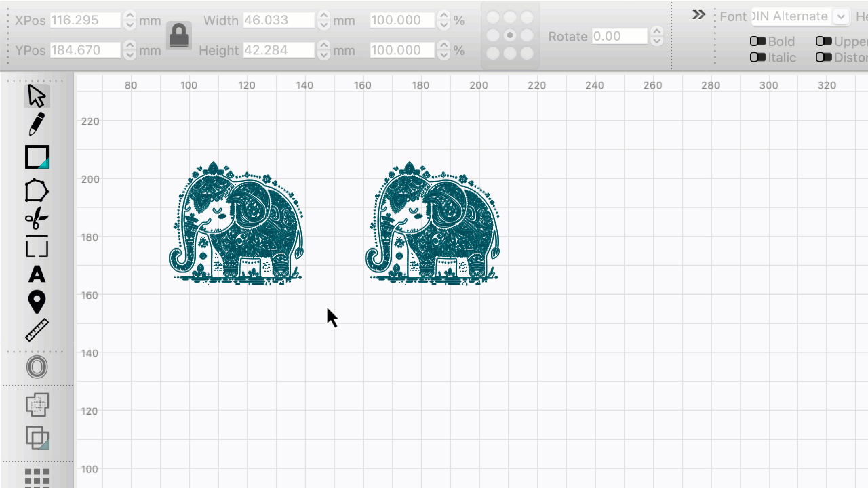Select the Text tool letter A
This screenshot has height=488, width=868.
pyautogui.click(x=37, y=274)
